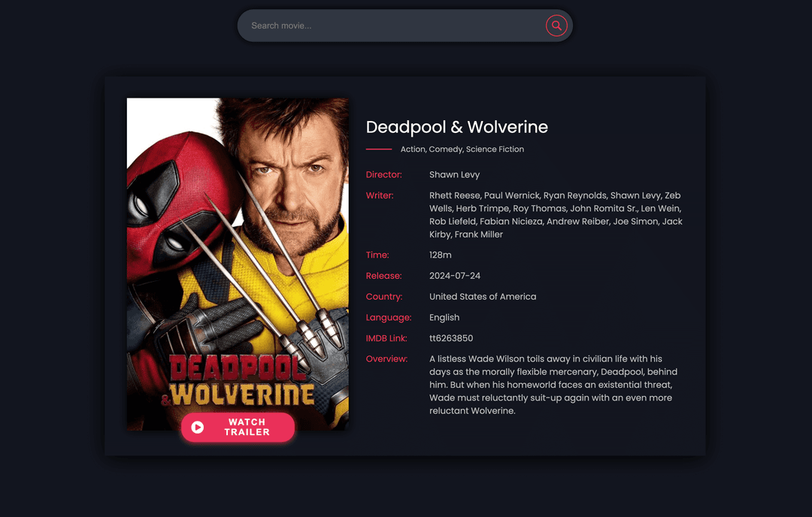812x517 pixels.
Task: Click the IMDB Link label
Action: coord(386,338)
